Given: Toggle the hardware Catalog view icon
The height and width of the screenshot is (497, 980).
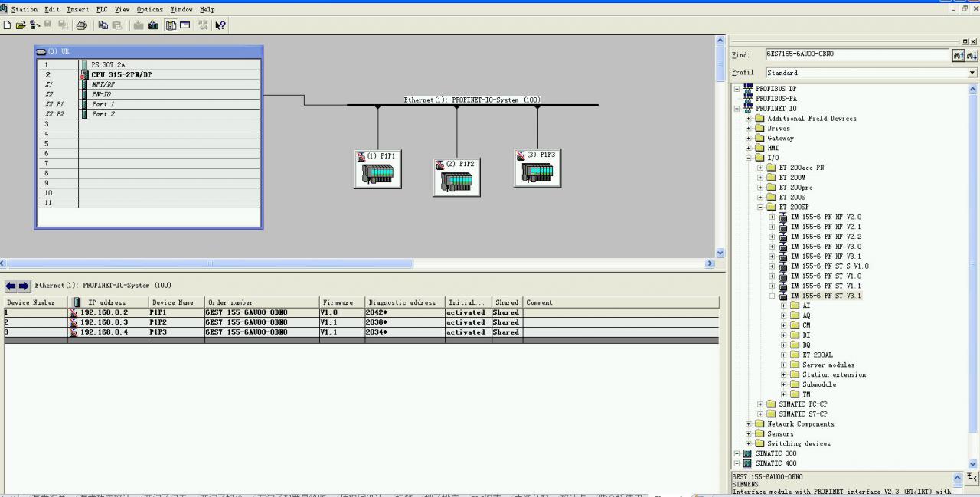Looking at the screenshot, I should coord(171,25).
